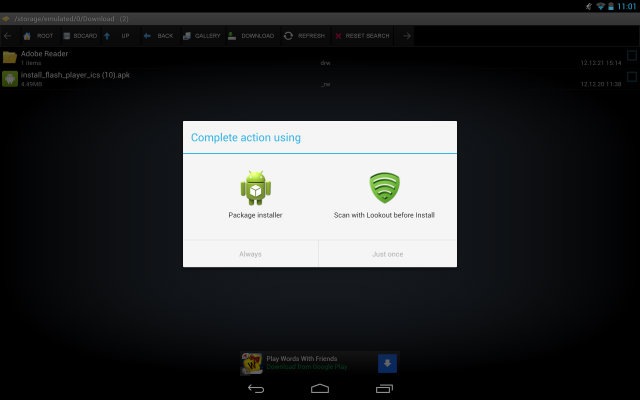Check the Adobe Reader folder checkbox
The width and height of the screenshot is (640, 400).
pyautogui.click(x=631, y=55)
